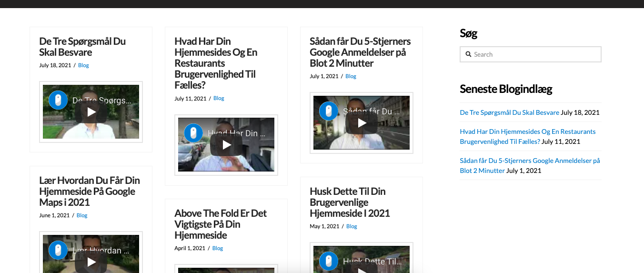
Task: Click channel avatar icon on Hvad Har Din video
Action: [193, 133]
